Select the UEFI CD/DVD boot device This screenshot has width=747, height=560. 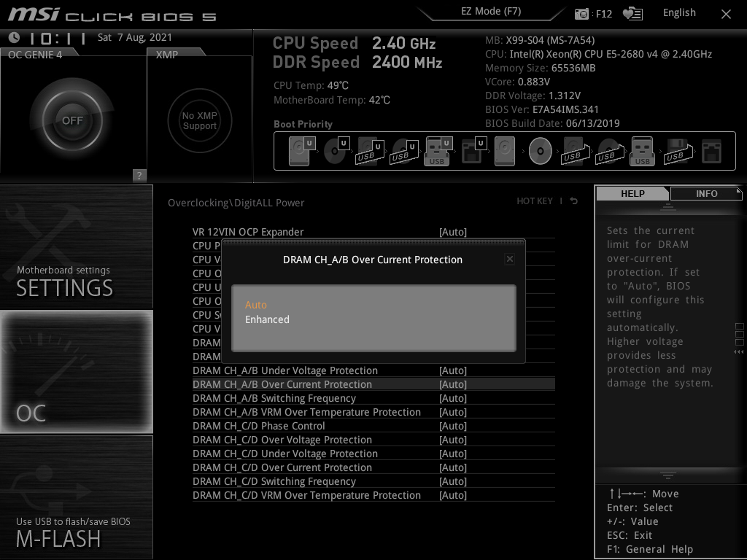tap(336, 151)
